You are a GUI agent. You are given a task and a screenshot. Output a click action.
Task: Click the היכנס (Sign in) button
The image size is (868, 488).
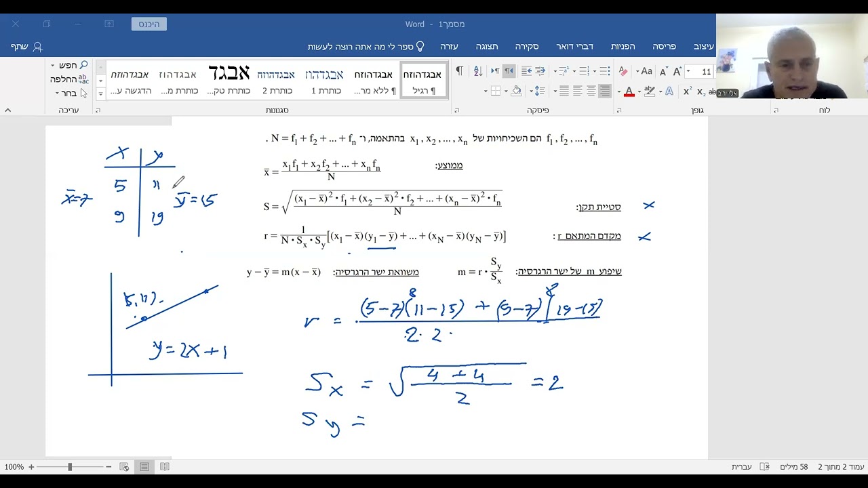[x=149, y=24]
